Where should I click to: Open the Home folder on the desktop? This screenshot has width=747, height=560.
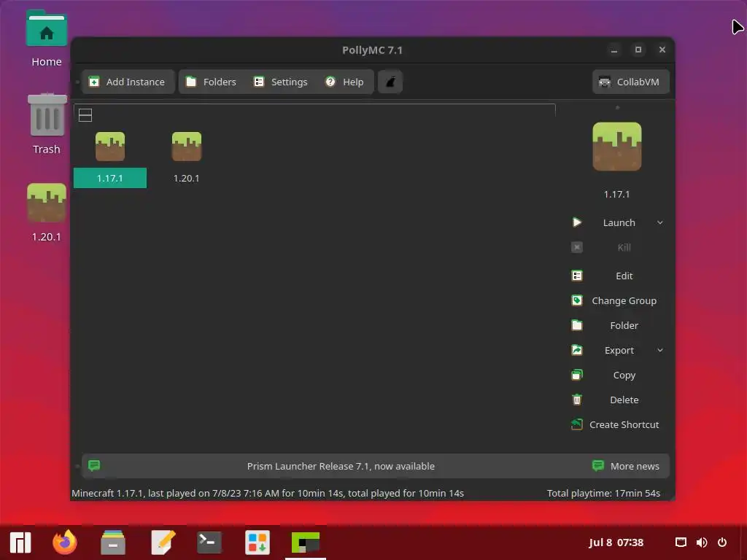[x=46, y=39]
